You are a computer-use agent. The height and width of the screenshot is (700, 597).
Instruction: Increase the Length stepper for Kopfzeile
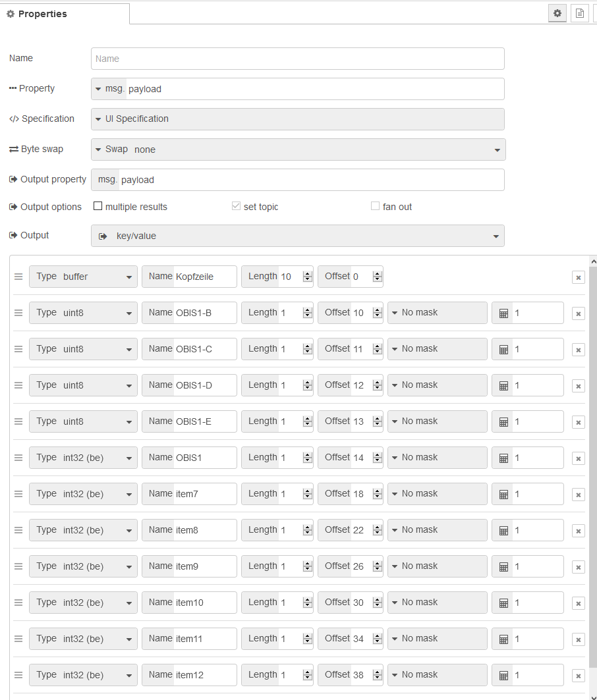pyautogui.click(x=307, y=273)
